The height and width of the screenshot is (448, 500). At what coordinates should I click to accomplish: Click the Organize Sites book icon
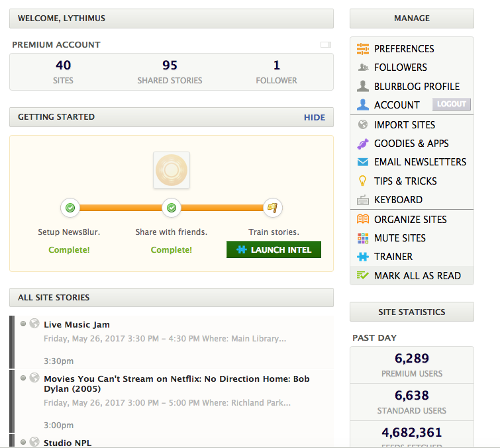(362, 219)
